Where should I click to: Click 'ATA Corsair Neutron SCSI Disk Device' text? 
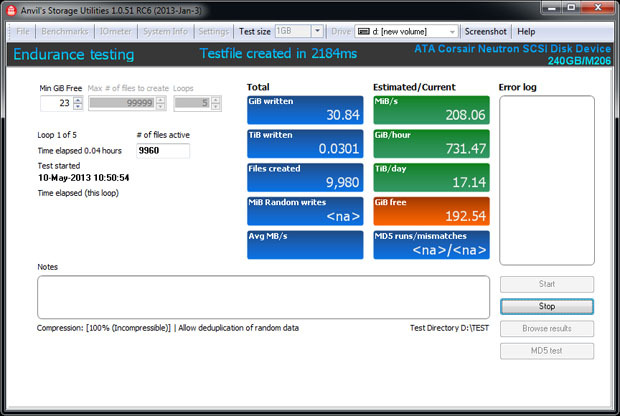coord(512,49)
